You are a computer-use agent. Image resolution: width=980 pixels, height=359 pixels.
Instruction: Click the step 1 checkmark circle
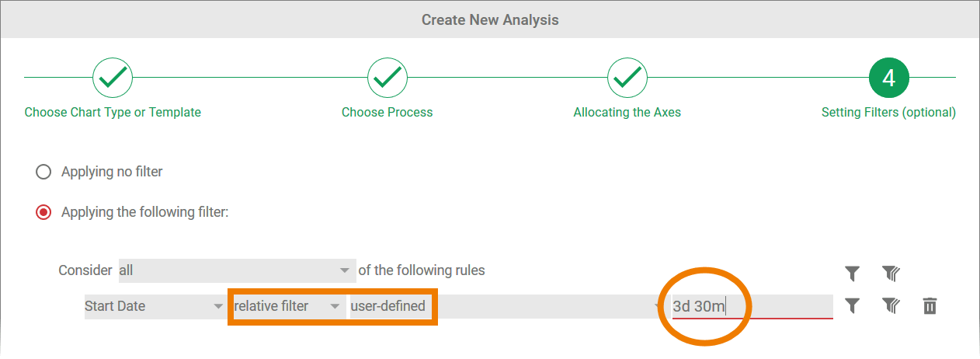pyautogui.click(x=113, y=77)
